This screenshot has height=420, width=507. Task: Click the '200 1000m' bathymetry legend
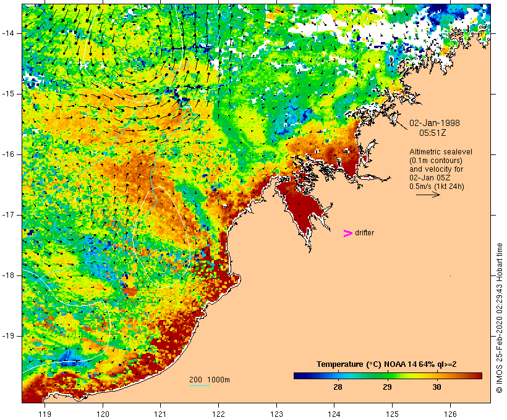pos(210,380)
